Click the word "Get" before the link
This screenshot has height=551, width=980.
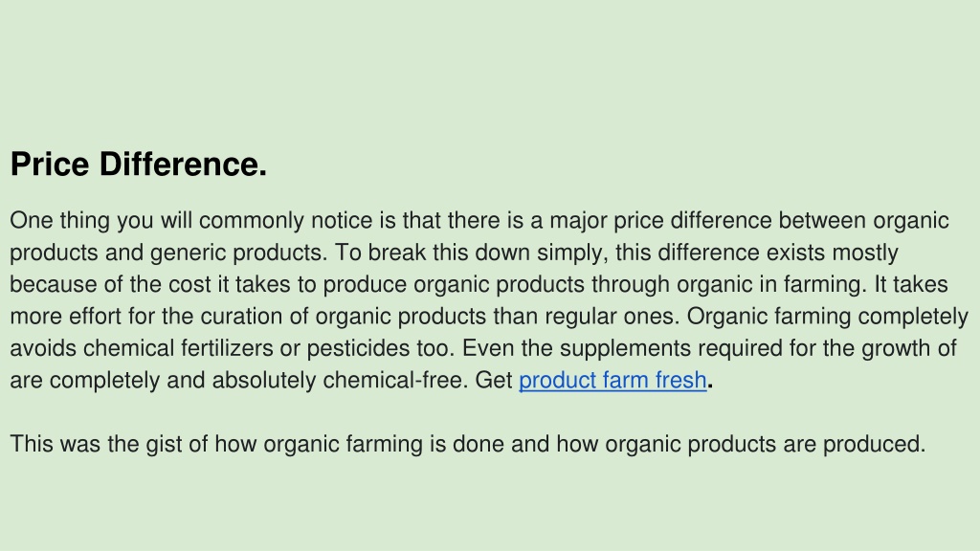[x=493, y=380]
